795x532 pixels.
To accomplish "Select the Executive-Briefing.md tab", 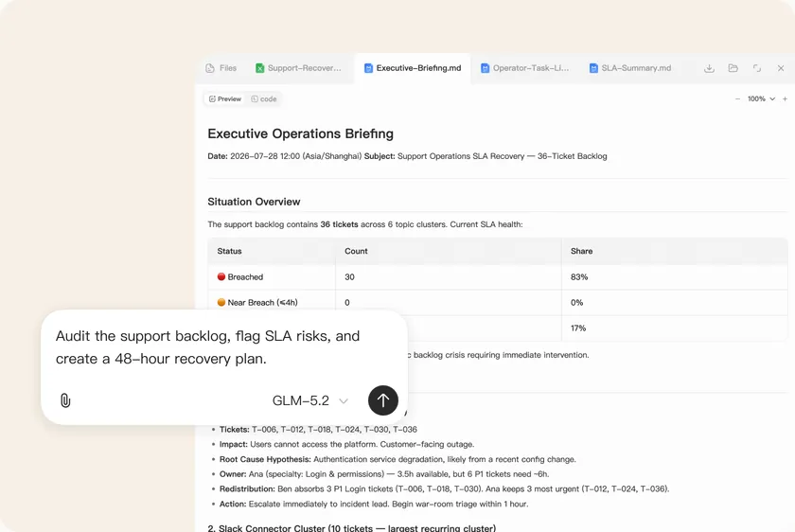I will pos(413,68).
